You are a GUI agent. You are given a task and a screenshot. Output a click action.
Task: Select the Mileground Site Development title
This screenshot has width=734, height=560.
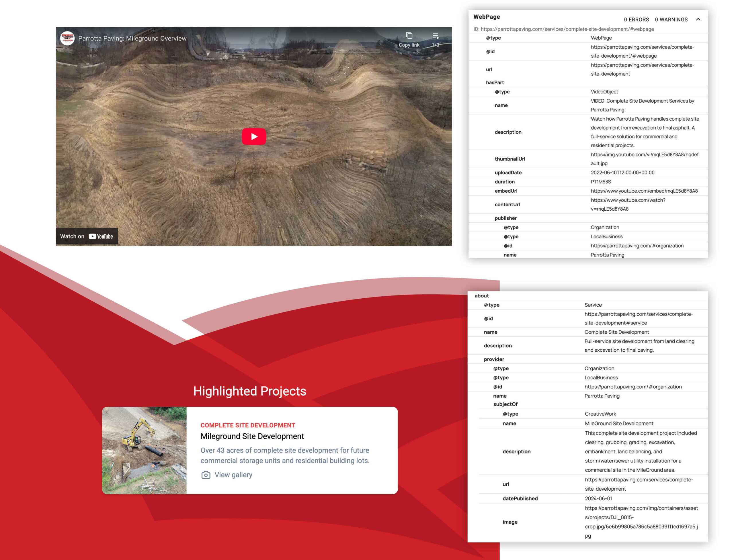pos(252,436)
